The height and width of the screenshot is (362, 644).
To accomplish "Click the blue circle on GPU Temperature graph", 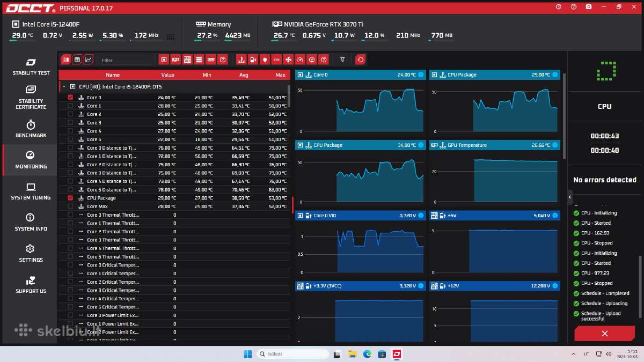I will point(554,145).
